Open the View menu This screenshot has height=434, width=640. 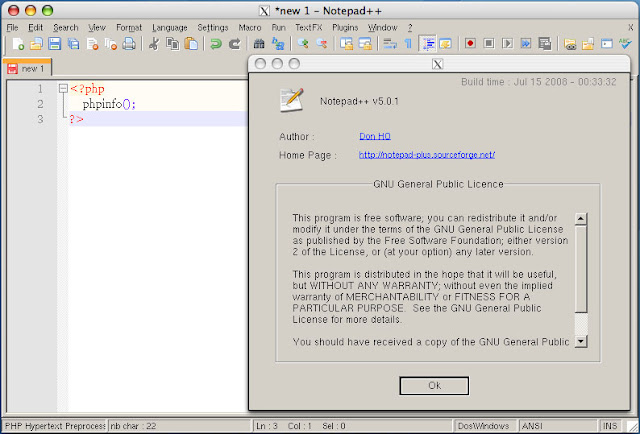[x=97, y=27]
